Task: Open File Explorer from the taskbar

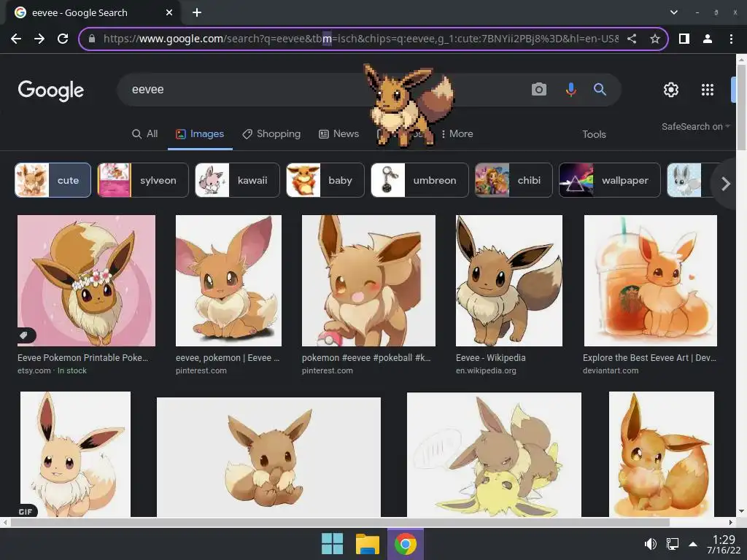Action: pos(368,544)
